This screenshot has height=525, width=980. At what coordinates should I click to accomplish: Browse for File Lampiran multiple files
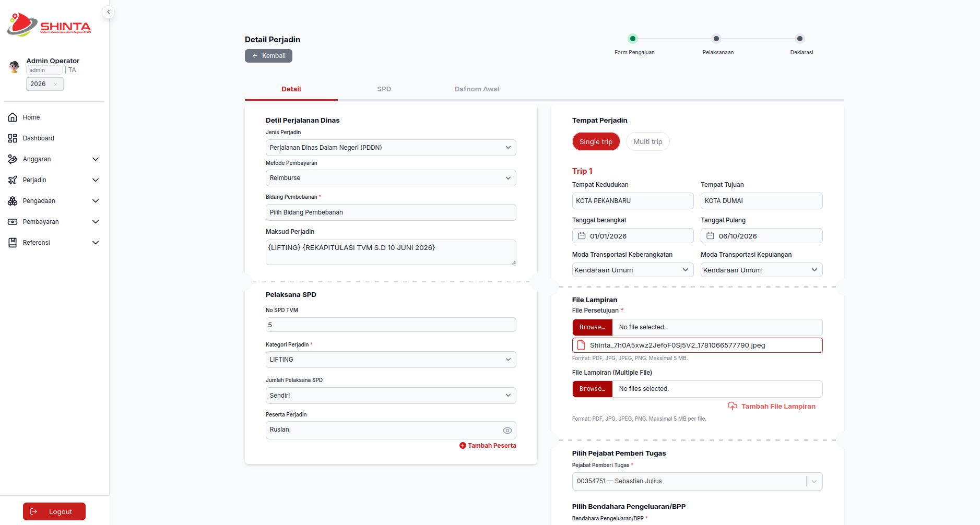click(592, 389)
